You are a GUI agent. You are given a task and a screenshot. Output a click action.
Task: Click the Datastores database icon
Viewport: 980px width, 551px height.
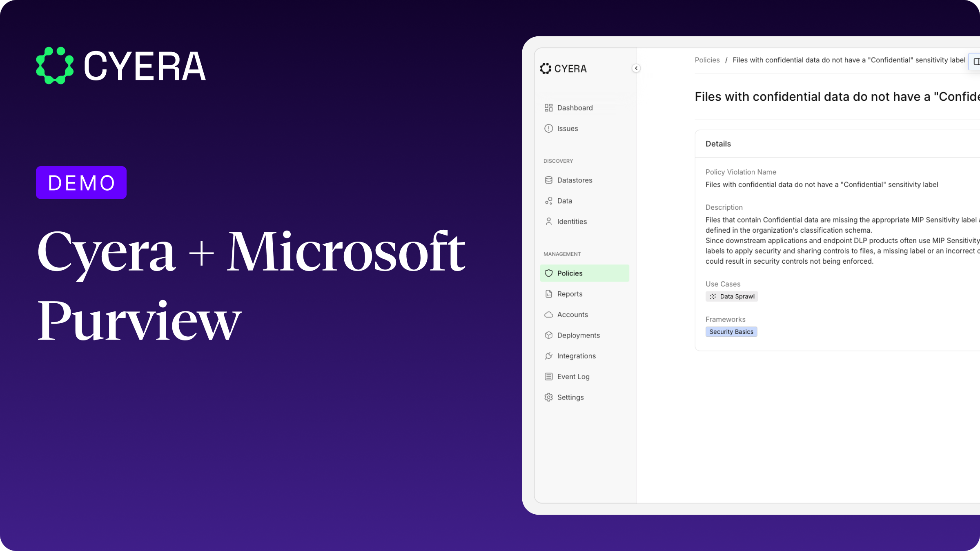coord(548,180)
